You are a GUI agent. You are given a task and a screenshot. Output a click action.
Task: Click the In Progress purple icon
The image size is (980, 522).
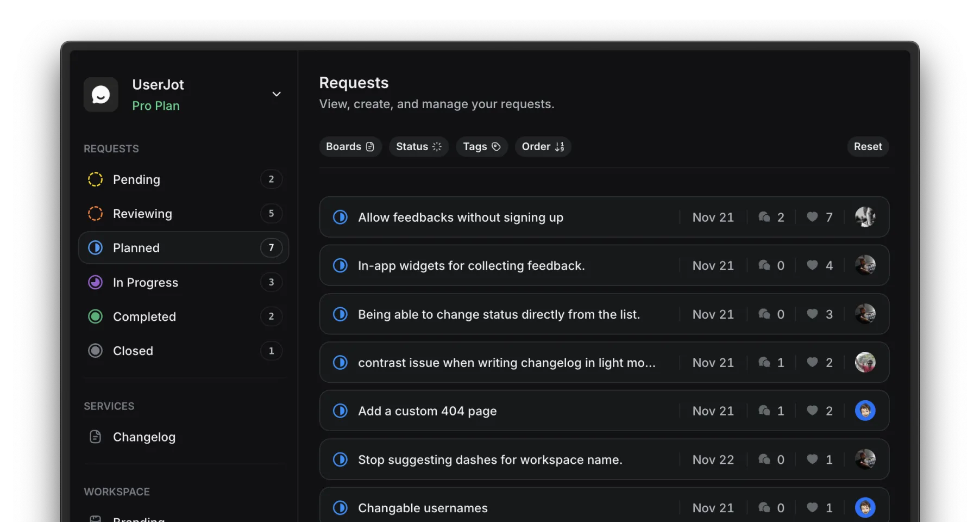pos(96,282)
